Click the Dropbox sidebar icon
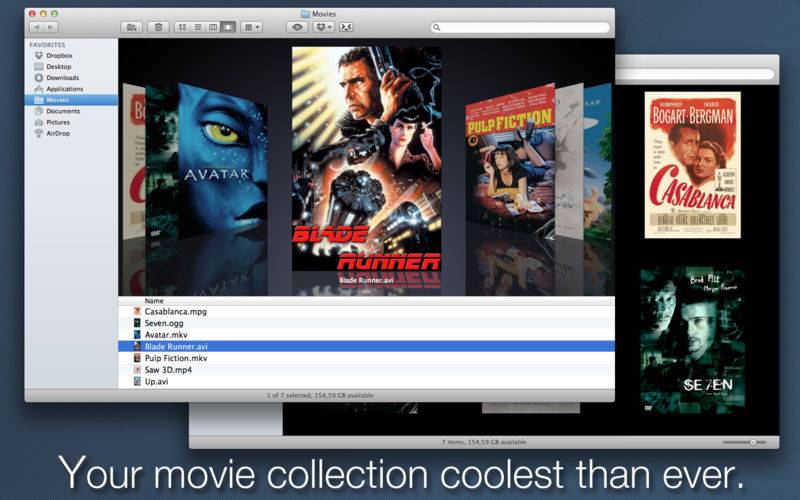 tap(39, 55)
